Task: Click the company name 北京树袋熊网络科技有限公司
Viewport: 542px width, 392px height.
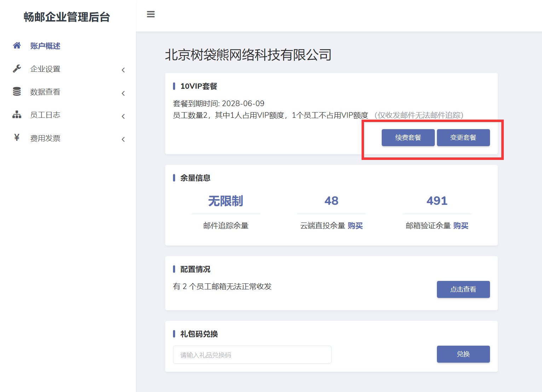Action: [x=248, y=55]
